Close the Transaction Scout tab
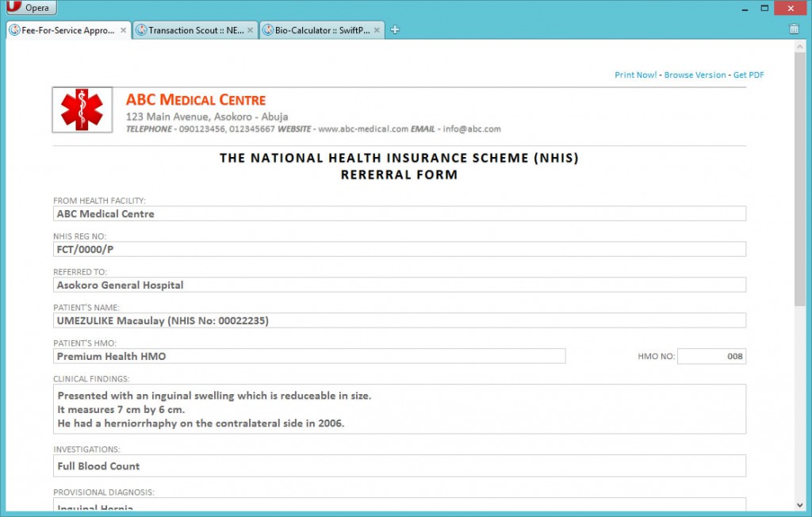812x517 pixels. [251, 30]
